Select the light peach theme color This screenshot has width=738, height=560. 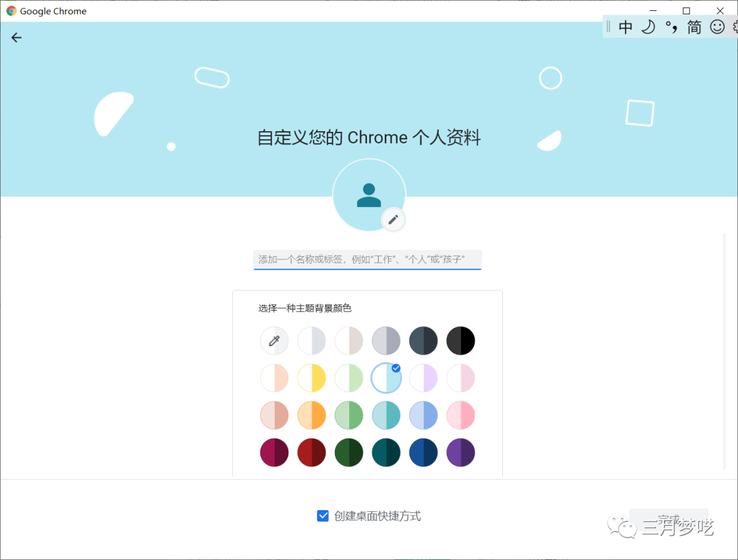(x=275, y=378)
